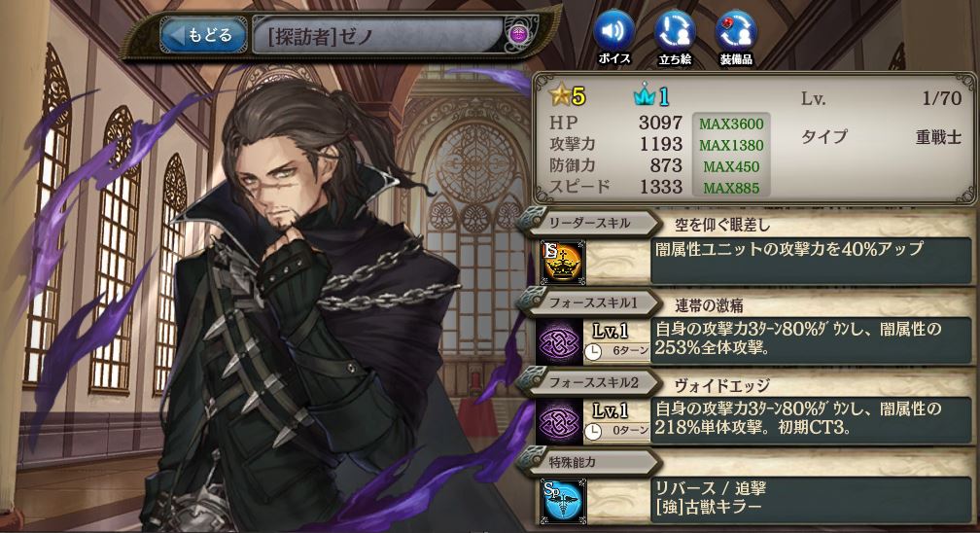The height and width of the screenshot is (533, 980).
Task: Select the 連帯の激痛 skill description box
Action: coord(811,339)
